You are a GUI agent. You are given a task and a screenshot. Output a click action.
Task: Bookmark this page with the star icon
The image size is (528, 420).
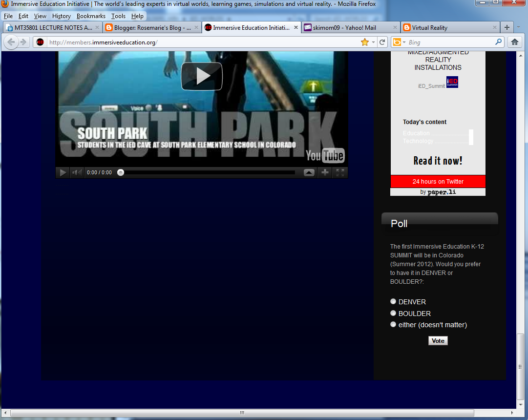click(x=364, y=42)
